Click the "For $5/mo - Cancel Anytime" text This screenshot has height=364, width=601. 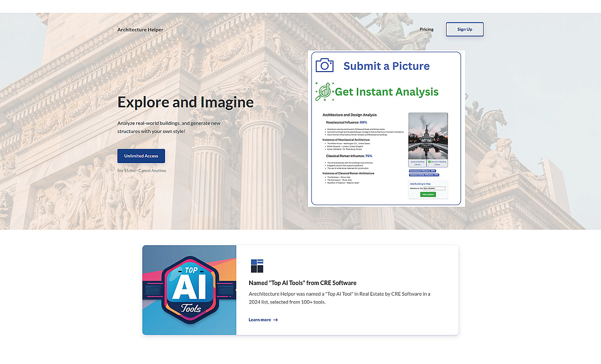pos(141,171)
